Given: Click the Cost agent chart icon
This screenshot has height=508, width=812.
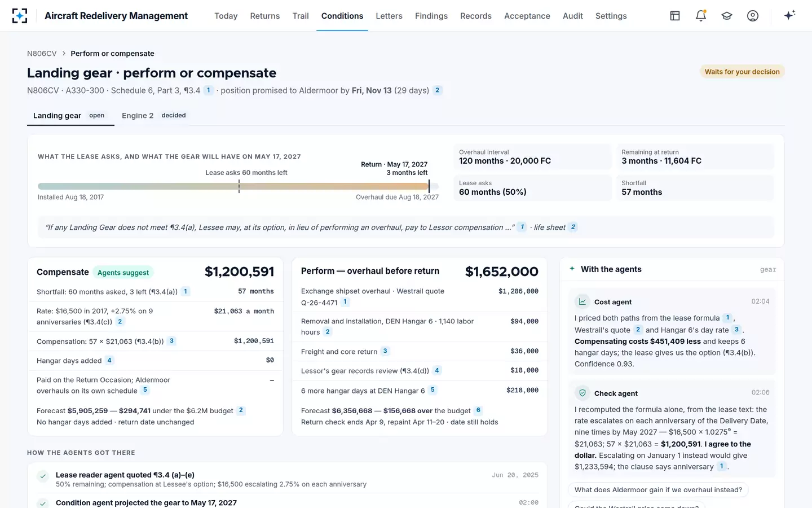Looking at the screenshot, I should 582,301.
